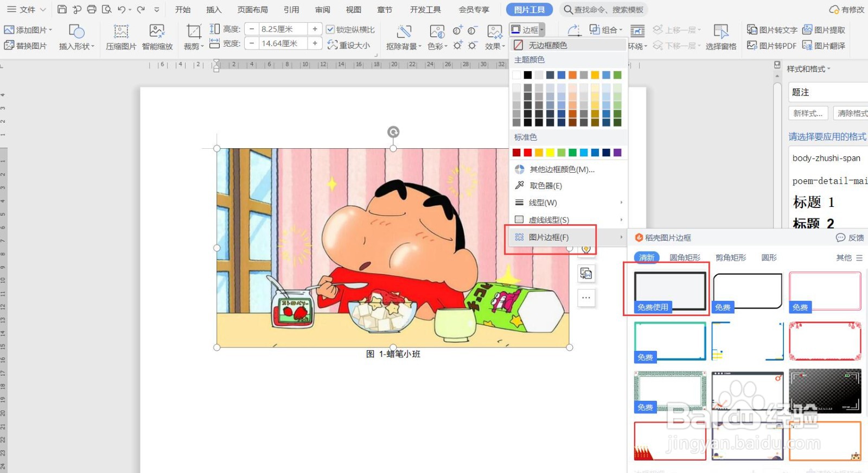Viewport: 868px width, 473px height.
Task: Click the height value input field
Action: [x=283, y=29]
